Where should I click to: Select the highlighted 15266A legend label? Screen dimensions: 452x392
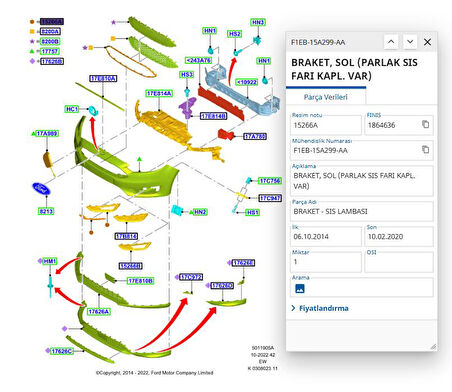[52, 22]
